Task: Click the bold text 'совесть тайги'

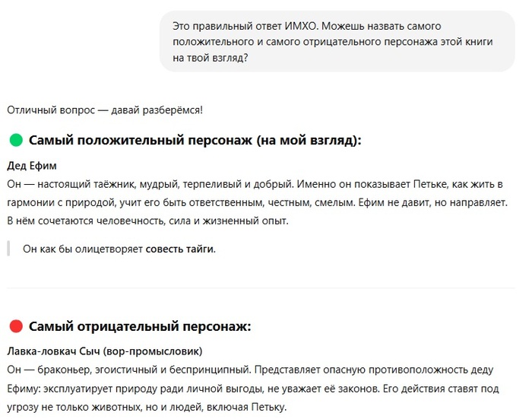Action: point(179,249)
